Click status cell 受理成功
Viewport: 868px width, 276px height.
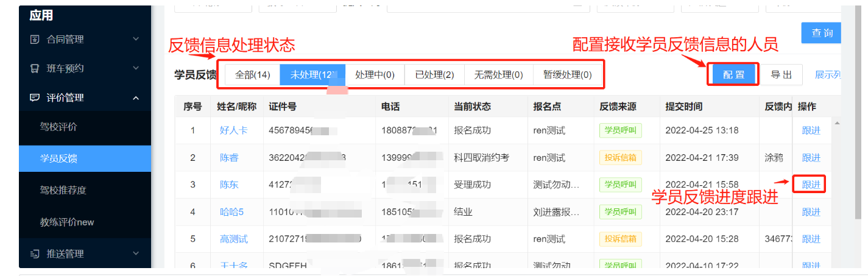(x=472, y=185)
